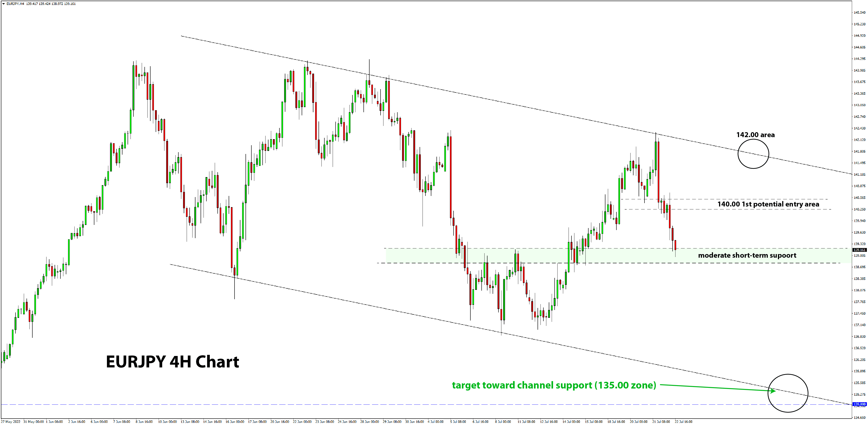Click the 137.450 price axis label
Viewport: 868px width, 426px height.
[859, 314]
